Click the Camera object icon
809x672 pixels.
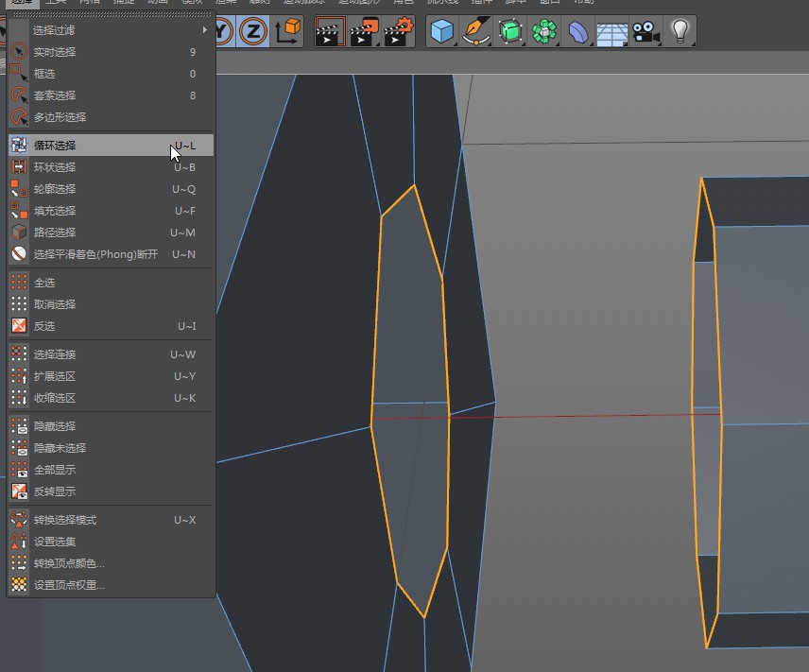pos(646,32)
